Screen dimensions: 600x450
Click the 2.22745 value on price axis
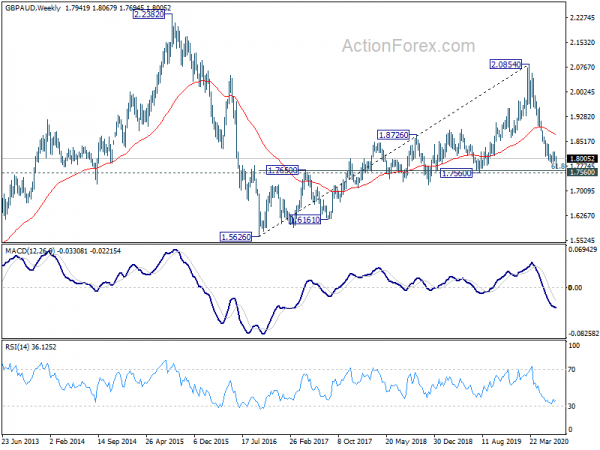click(582, 18)
